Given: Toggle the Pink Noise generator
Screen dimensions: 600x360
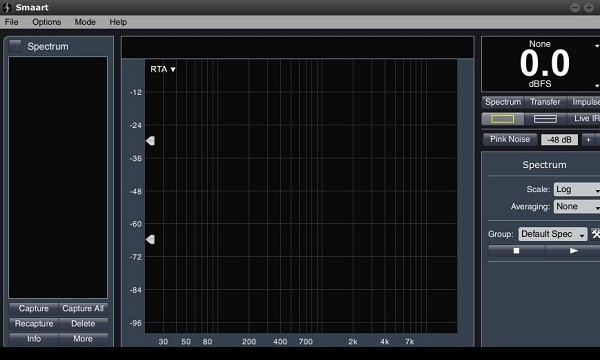Looking at the screenshot, I should [x=510, y=139].
